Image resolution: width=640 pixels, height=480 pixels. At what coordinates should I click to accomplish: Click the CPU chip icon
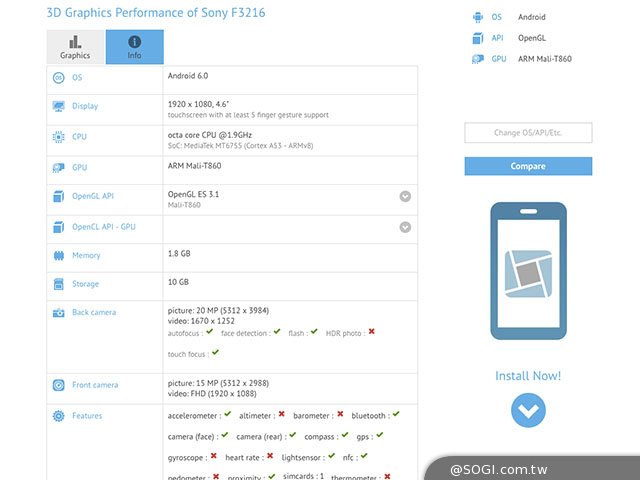point(58,137)
